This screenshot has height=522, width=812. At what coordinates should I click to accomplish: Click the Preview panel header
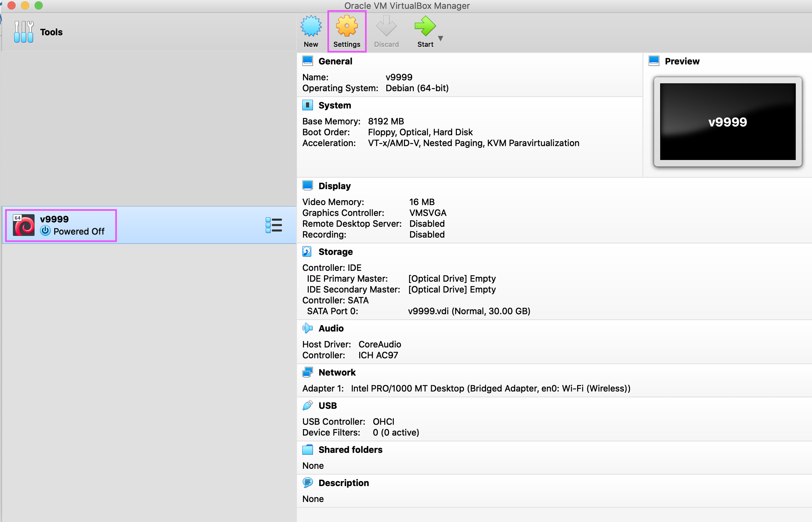tap(682, 61)
